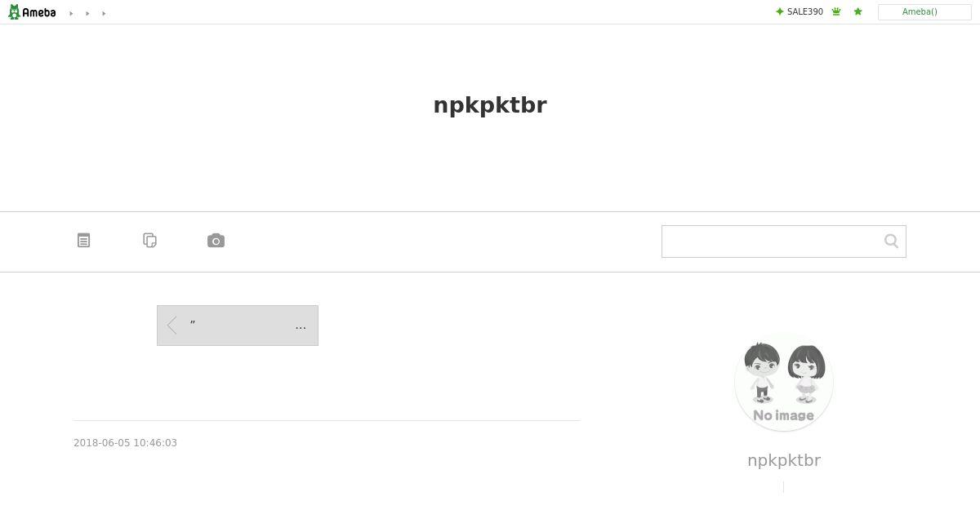Click the 2018-06-05 10:46:03 timestamp

point(125,443)
